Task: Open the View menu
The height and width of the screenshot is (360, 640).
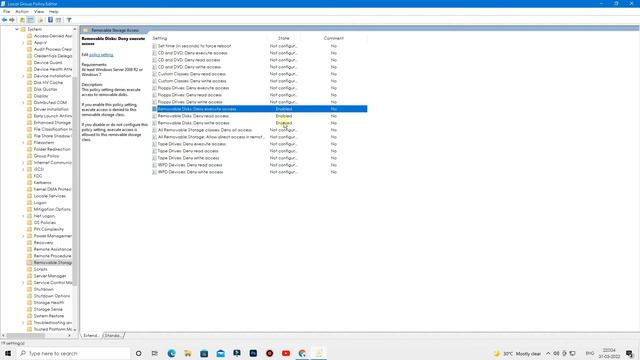Action: [x=39, y=11]
